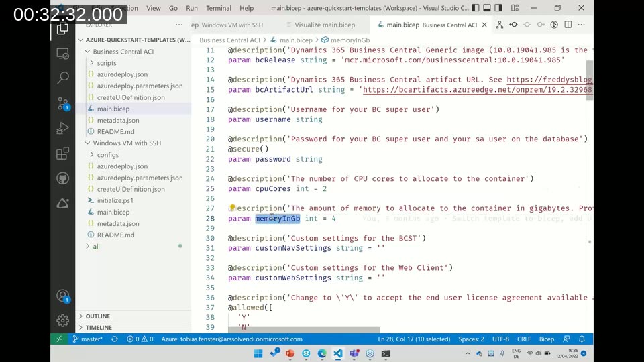Open the Terminal menu
The image size is (644, 362).
point(219,8)
